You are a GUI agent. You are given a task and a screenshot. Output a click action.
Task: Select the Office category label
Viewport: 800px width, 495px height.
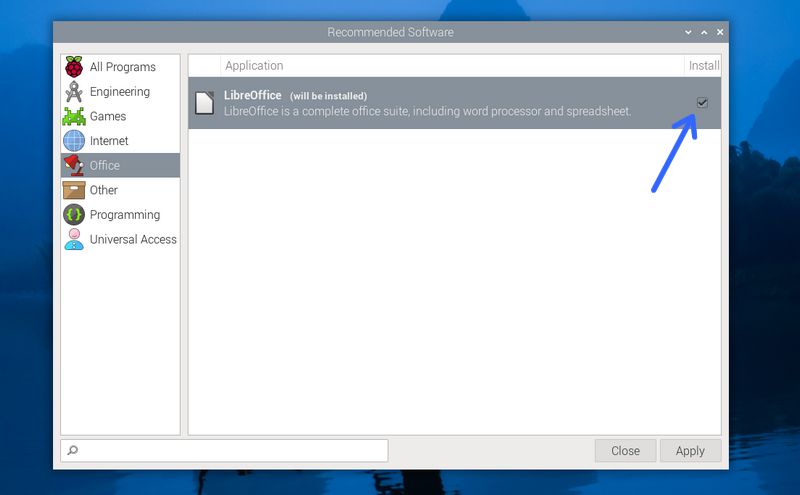(x=105, y=165)
